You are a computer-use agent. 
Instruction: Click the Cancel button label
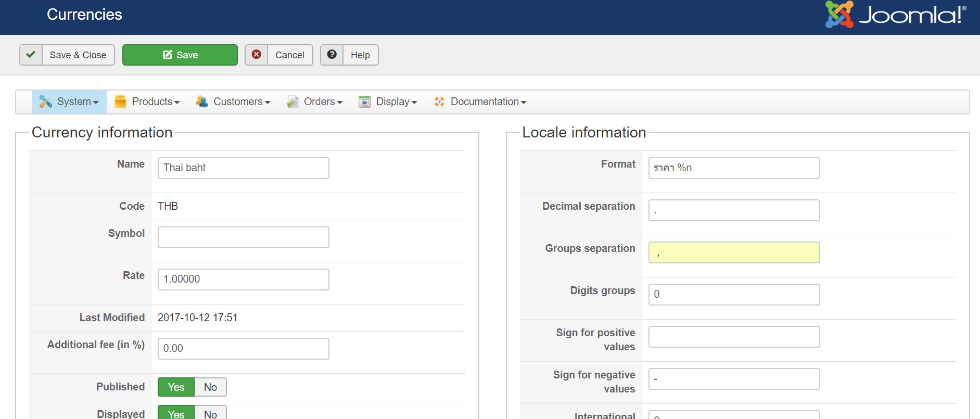289,55
